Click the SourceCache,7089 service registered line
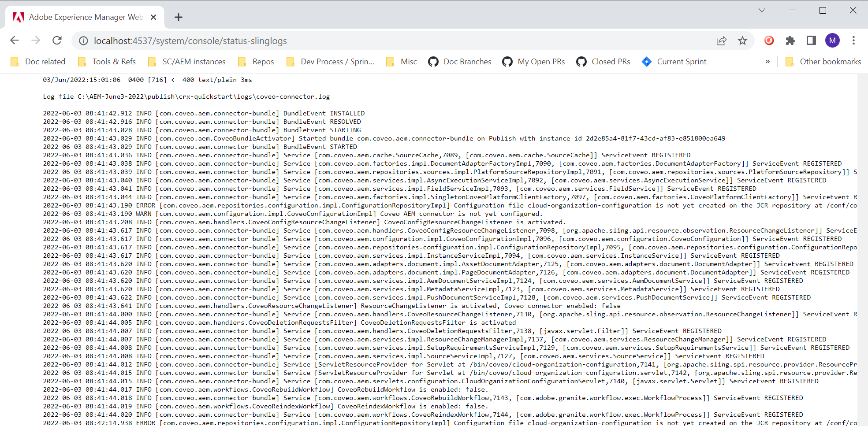The image size is (868, 426). click(367, 155)
